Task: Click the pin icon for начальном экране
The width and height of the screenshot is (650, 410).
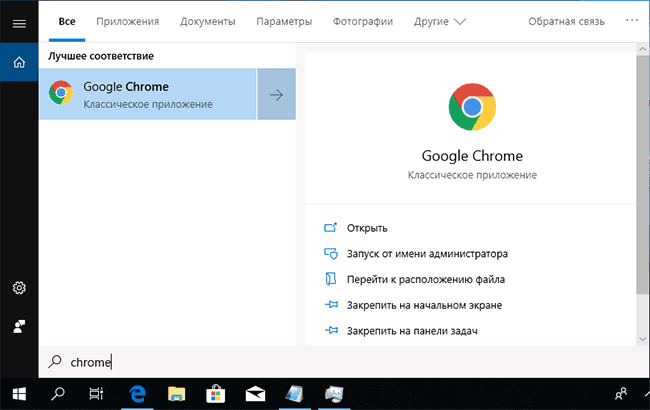Action: (x=331, y=305)
